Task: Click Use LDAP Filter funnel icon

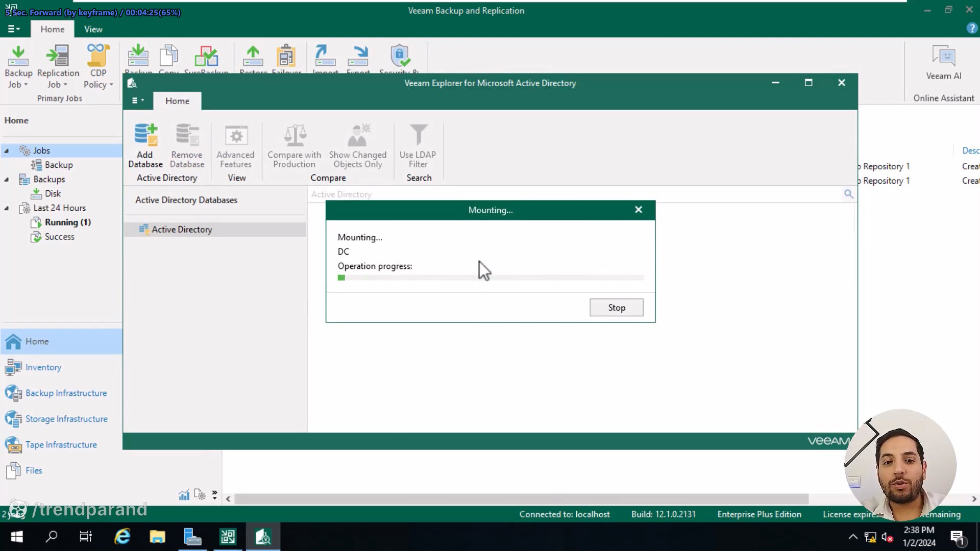Action: tap(419, 135)
